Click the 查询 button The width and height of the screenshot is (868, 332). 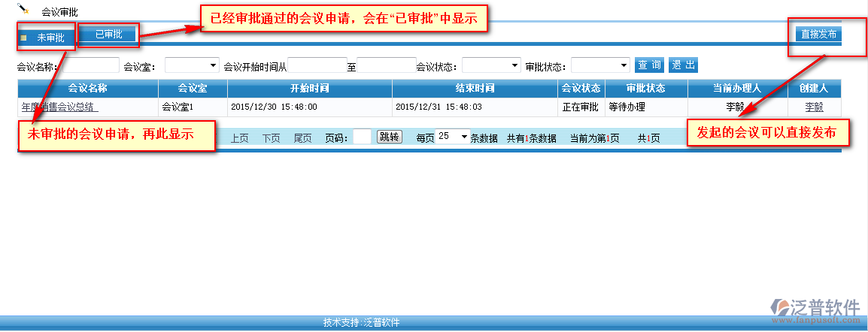[649, 65]
